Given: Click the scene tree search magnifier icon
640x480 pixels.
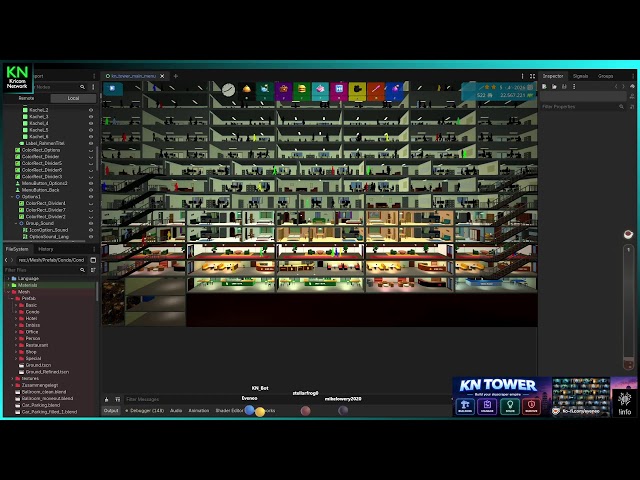Looking at the screenshot, I should tap(82, 87).
